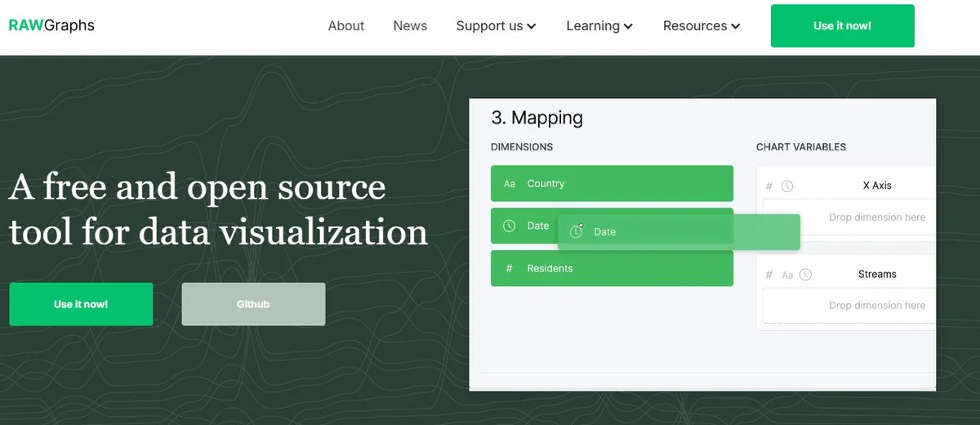980x425 pixels.
Task: Click the Streams variable label
Action: pyautogui.click(x=877, y=274)
